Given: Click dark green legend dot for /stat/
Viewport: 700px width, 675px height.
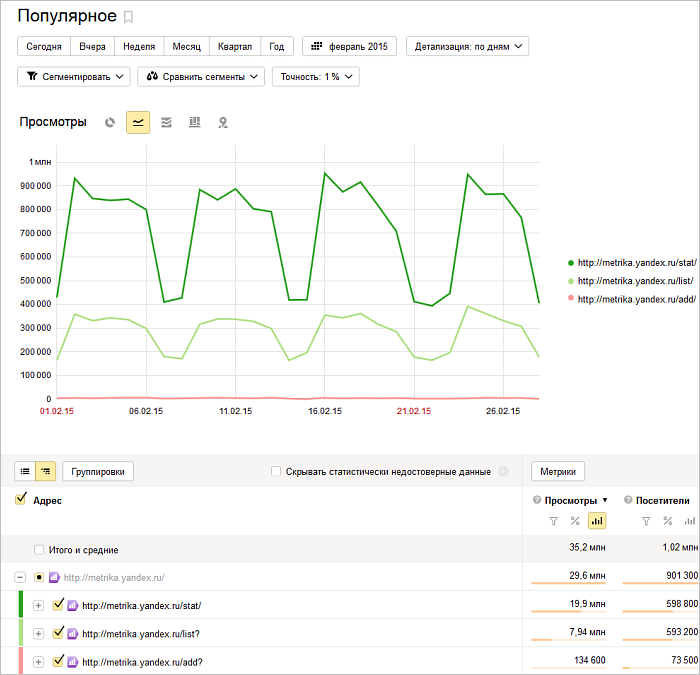Looking at the screenshot, I should click(571, 263).
